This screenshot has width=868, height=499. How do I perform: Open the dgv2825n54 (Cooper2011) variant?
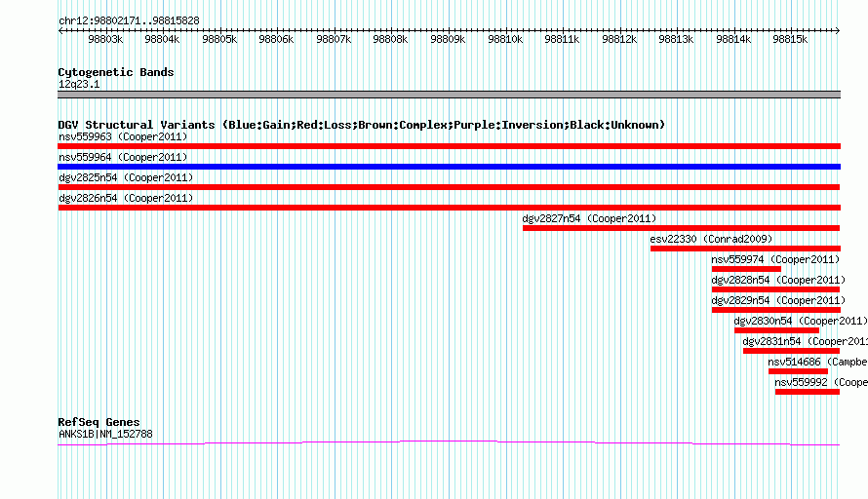click(x=126, y=177)
